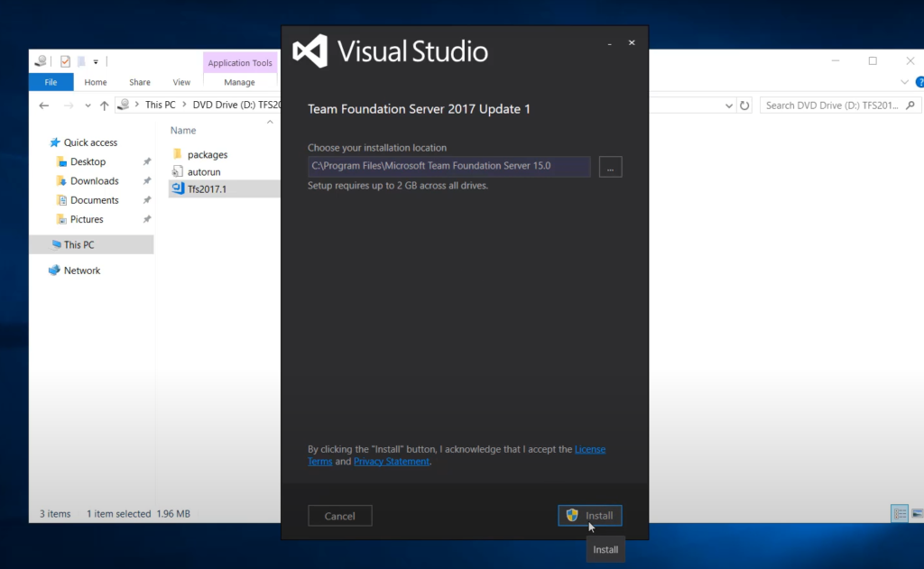Minimize the File Explorer window
The height and width of the screenshot is (569, 924).
[x=836, y=60]
